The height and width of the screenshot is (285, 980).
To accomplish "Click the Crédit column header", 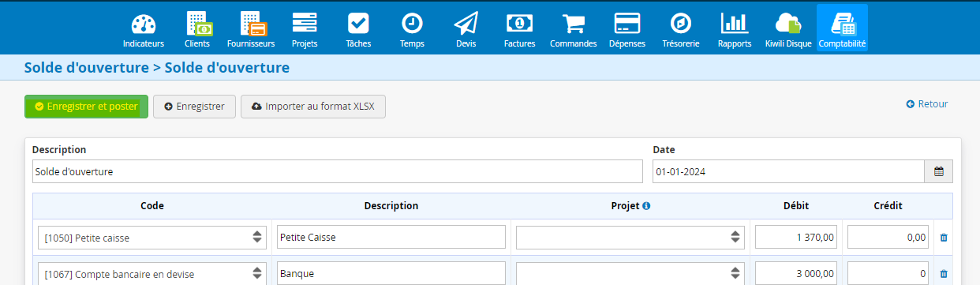I will click(x=888, y=206).
